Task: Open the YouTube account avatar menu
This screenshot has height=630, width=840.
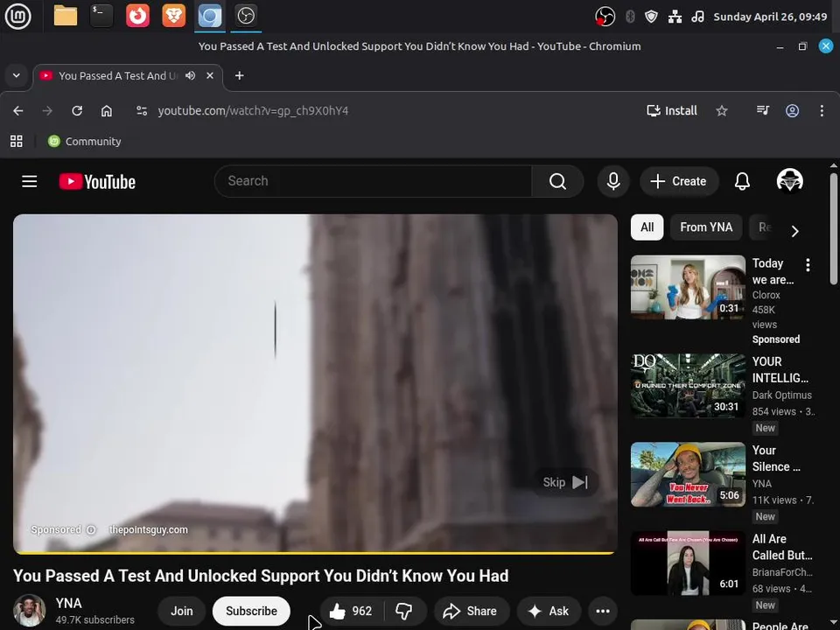Action: (x=789, y=180)
